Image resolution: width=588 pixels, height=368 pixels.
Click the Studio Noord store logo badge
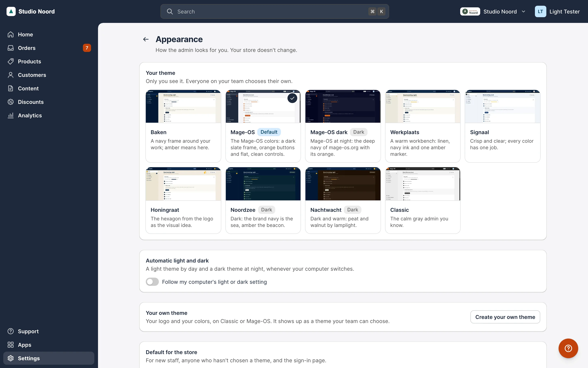click(x=470, y=11)
